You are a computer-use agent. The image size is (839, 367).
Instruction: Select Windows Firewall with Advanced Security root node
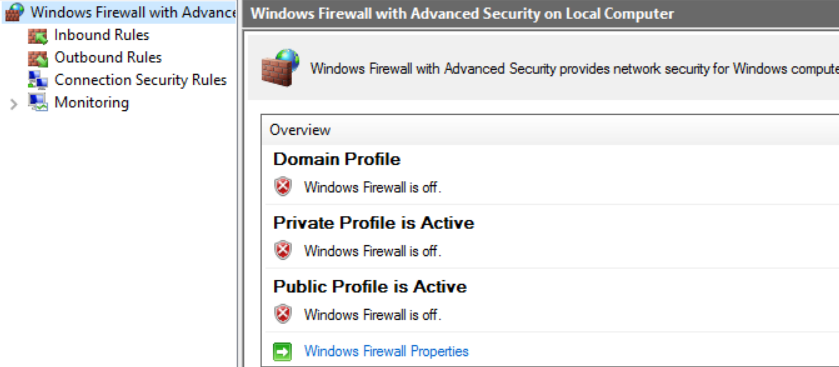click(133, 12)
